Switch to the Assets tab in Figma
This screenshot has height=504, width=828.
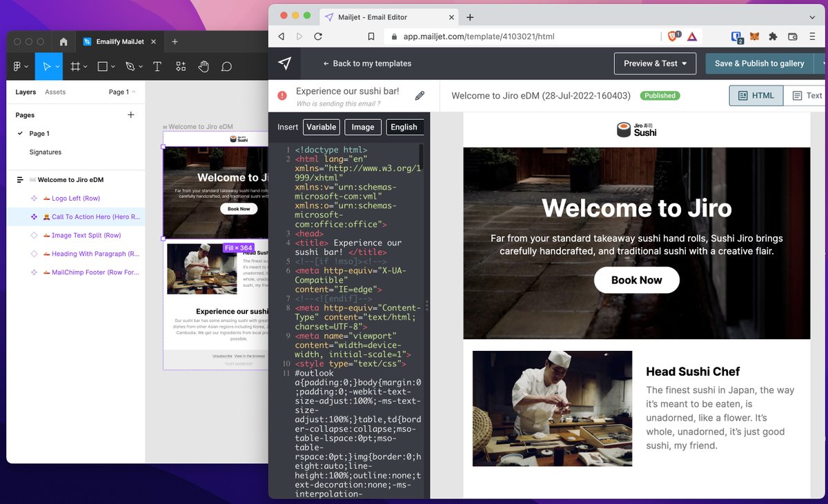55,92
